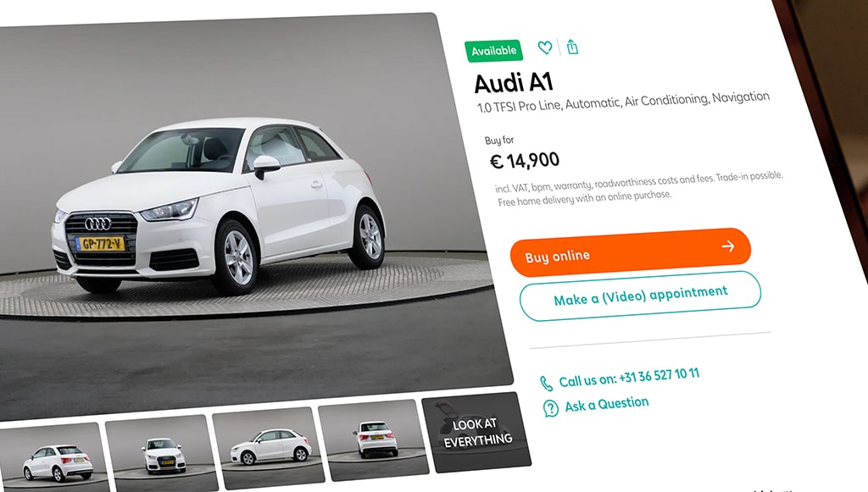Open the main white Audi A1 photo
The height and width of the screenshot is (492, 868).
click(x=249, y=216)
